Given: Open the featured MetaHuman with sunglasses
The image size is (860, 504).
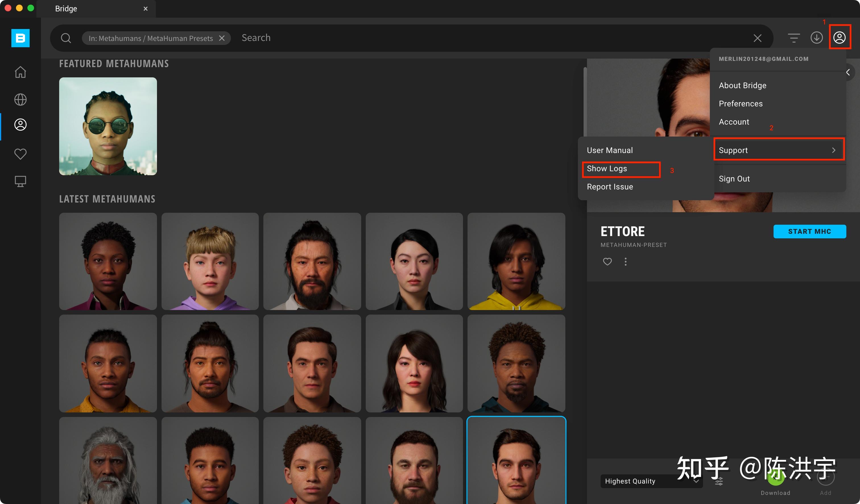Looking at the screenshot, I should [108, 126].
